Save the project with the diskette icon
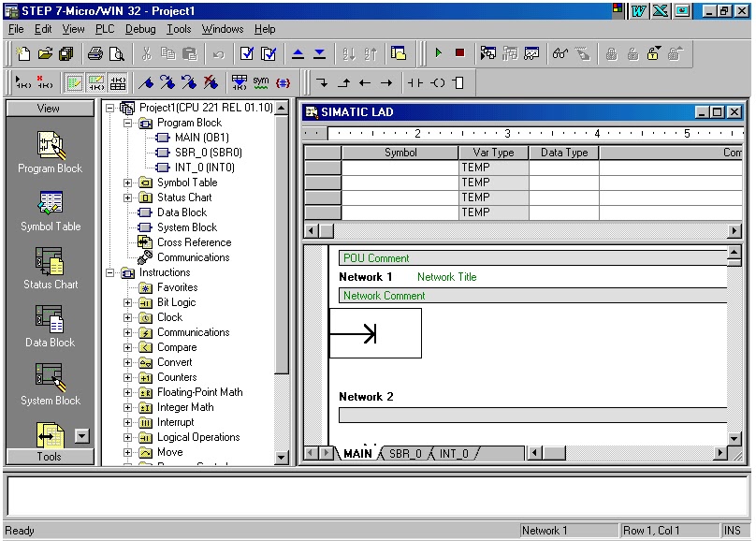 (66, 53)
